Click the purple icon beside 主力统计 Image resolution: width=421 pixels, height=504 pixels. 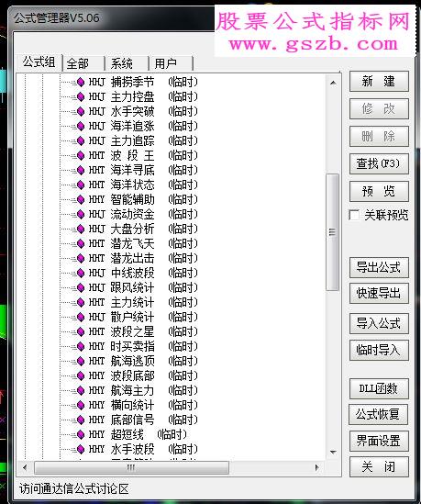pos(81,302)
